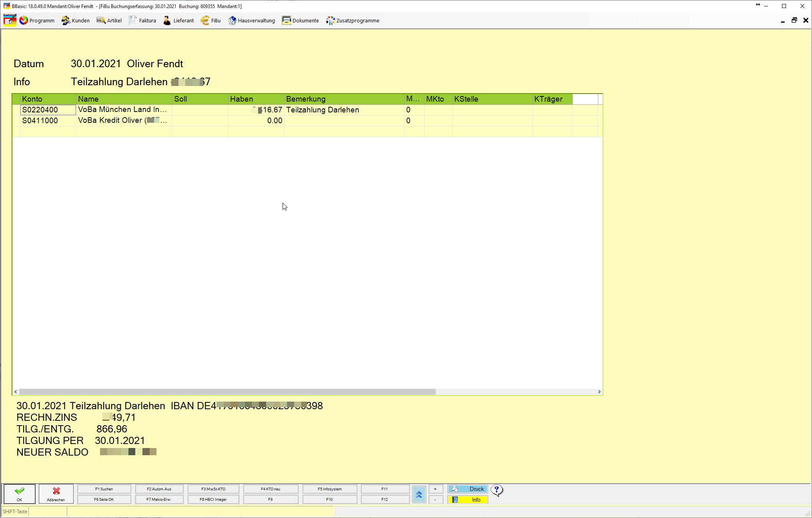Open the Hausverwaltung menu
Viewport: 812px width, 518px height.
[251, 20]
